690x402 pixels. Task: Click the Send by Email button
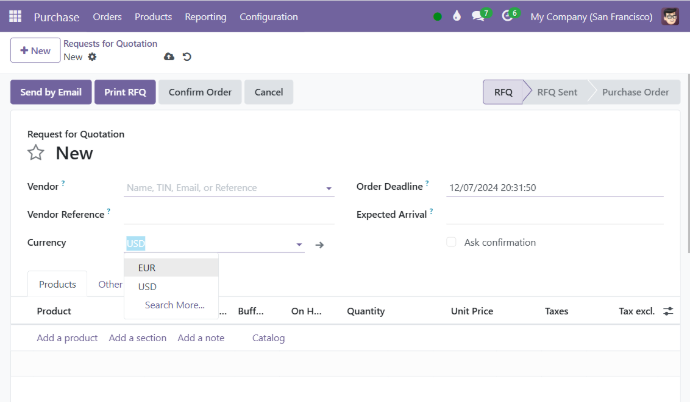click(x=50, y=92)
